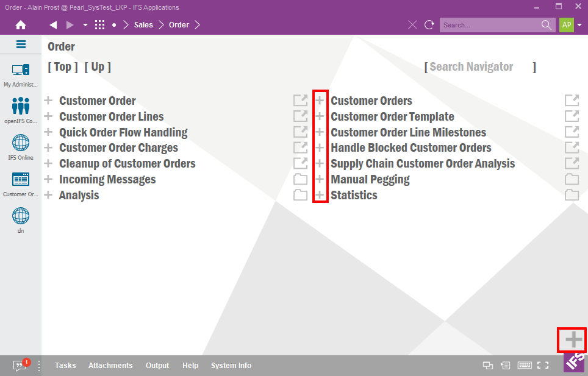The height and width of the screenshot is (376, 588).
Task: Open the AP user profile dropdown arrow
Action: pyautogui.click(x=579, y=25)
